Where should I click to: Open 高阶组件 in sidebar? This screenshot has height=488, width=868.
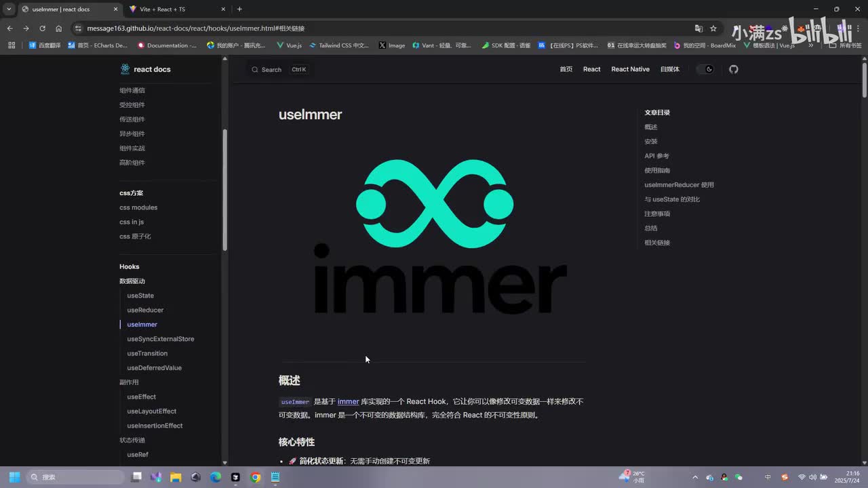(x=132, y=163)
